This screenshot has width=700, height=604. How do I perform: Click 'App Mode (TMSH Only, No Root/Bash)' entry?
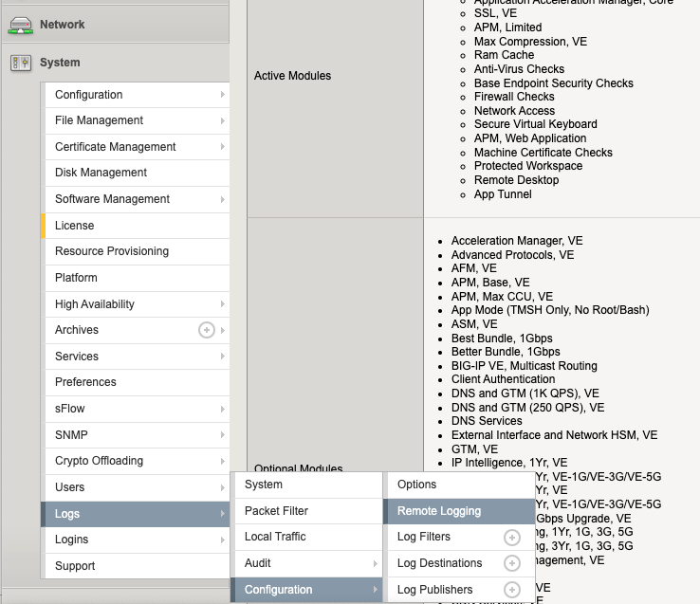point(550,310)
